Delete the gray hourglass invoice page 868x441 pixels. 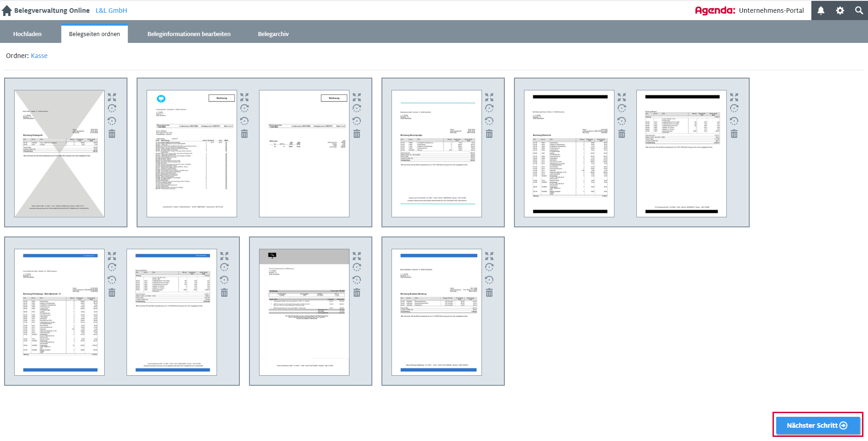point(112,134)
